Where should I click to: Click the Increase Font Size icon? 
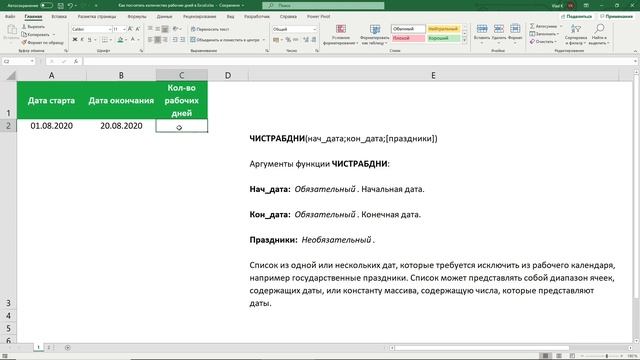130,29
